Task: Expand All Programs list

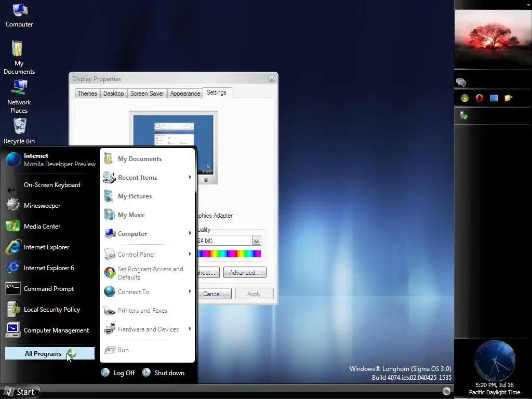Action: tap(49, 353)
